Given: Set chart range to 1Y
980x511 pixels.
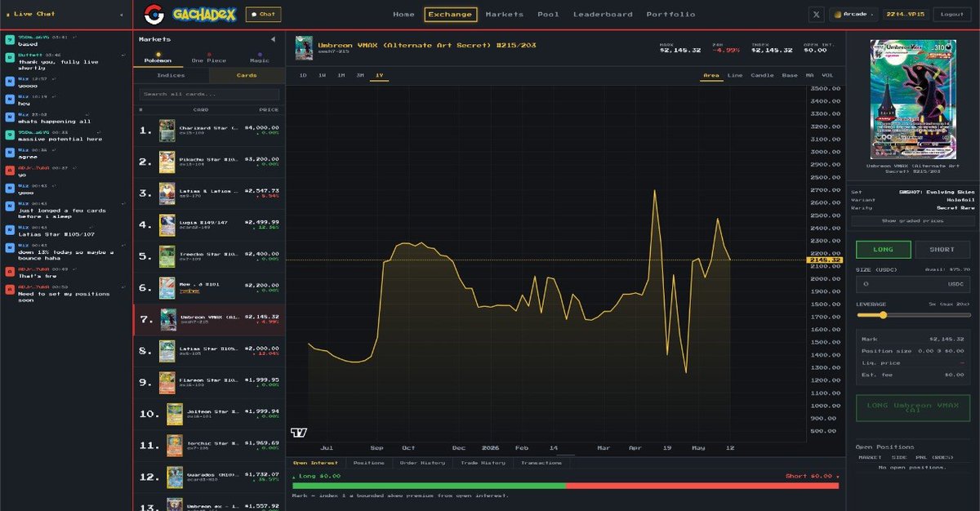Looking at the screenshot, I should click(x=379, y=75).
